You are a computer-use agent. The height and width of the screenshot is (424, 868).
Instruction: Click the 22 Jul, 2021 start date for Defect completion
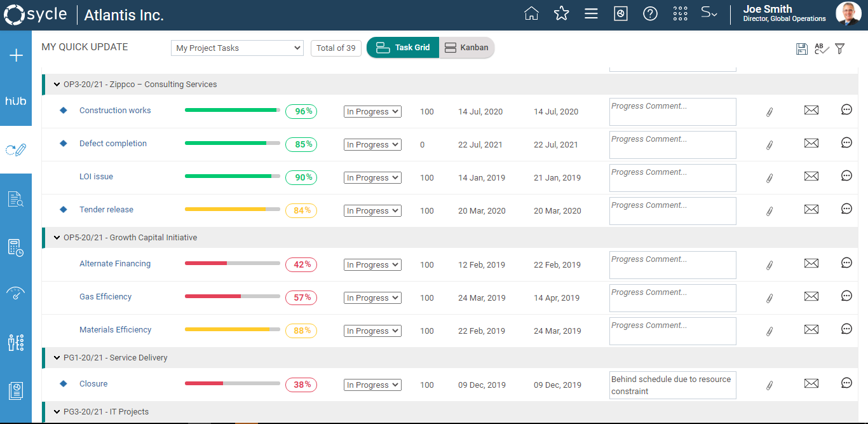[480, 144]
